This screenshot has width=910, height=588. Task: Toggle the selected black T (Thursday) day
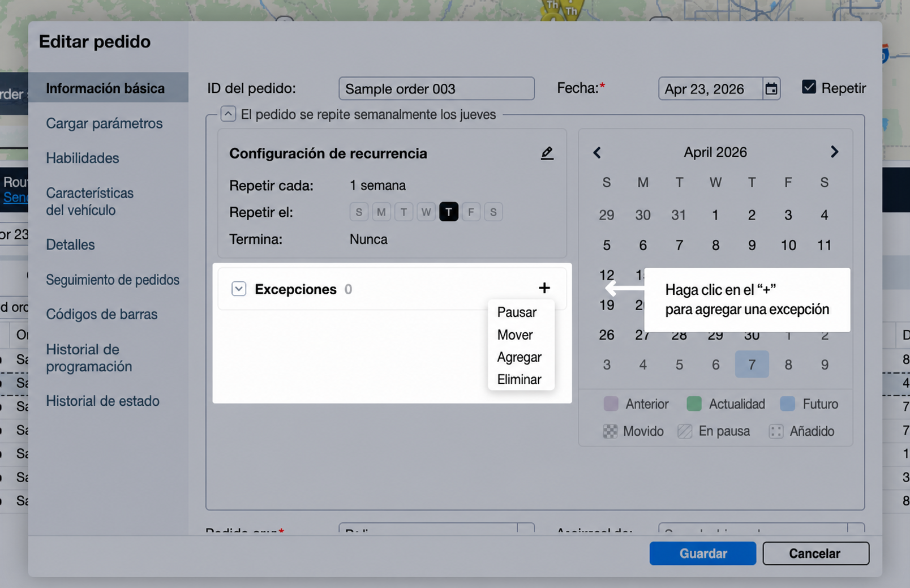pos(449,212)
